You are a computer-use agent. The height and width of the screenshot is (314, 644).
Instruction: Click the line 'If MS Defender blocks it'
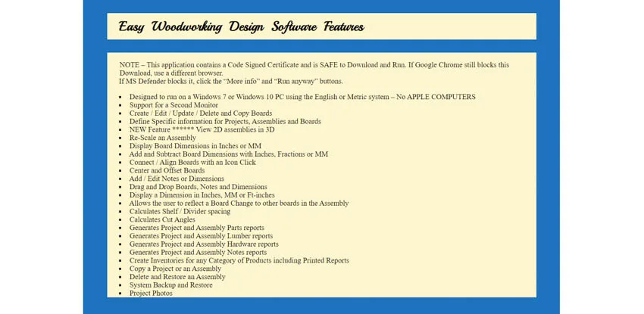231,81
